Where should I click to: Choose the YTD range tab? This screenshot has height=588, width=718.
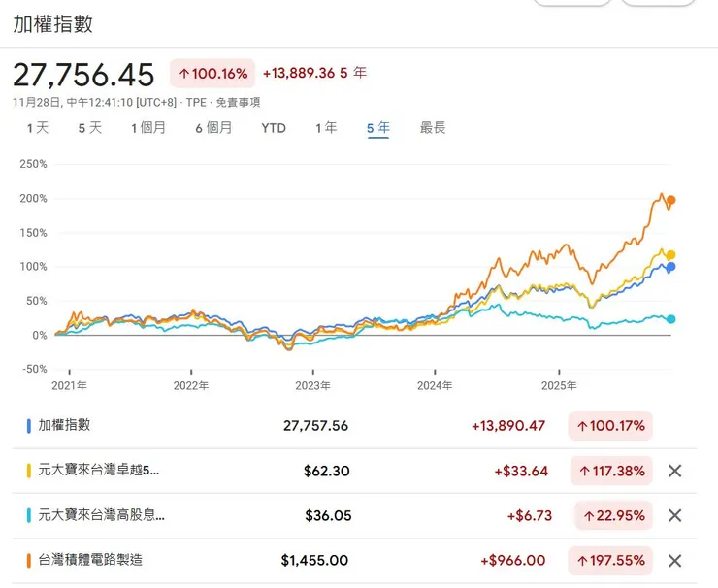pos(274,128)
